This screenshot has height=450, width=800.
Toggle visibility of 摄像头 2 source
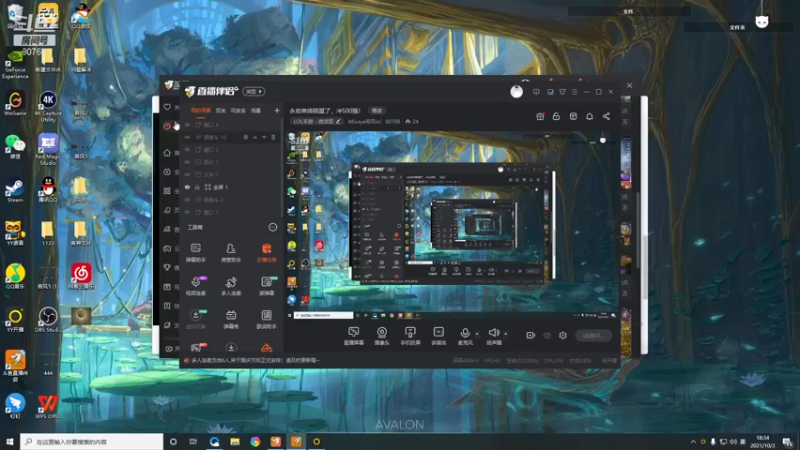188,199
